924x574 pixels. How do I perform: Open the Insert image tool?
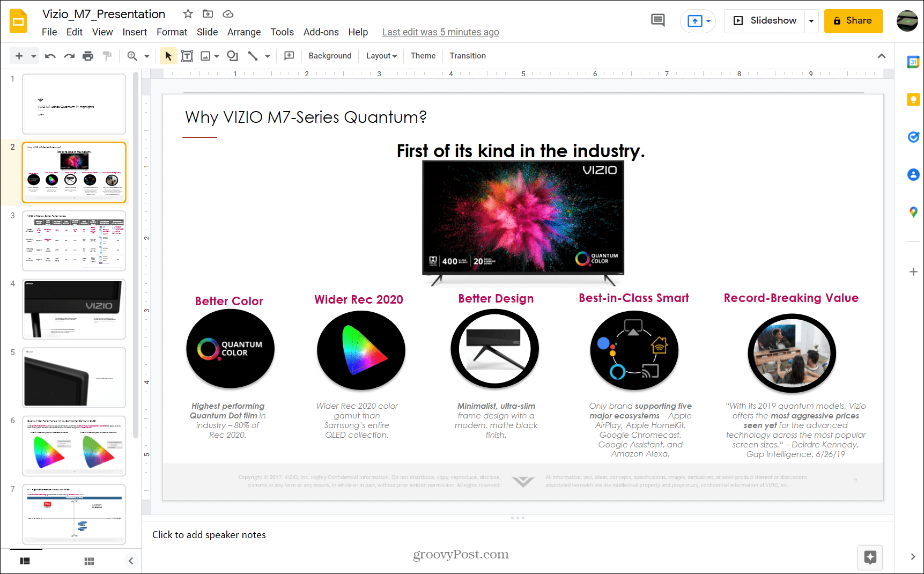(206, 55)
